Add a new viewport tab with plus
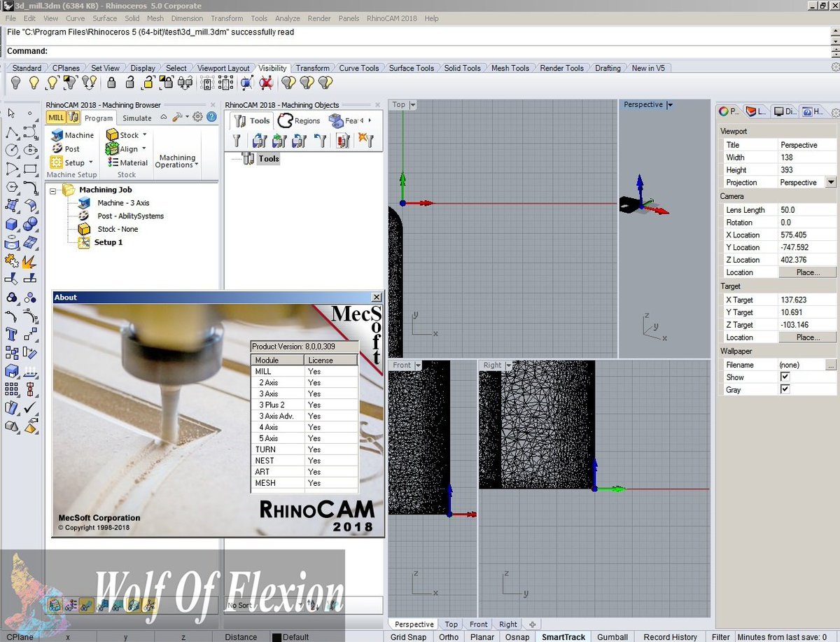Viewport: 840px width, 642px height. coord(532,624)
